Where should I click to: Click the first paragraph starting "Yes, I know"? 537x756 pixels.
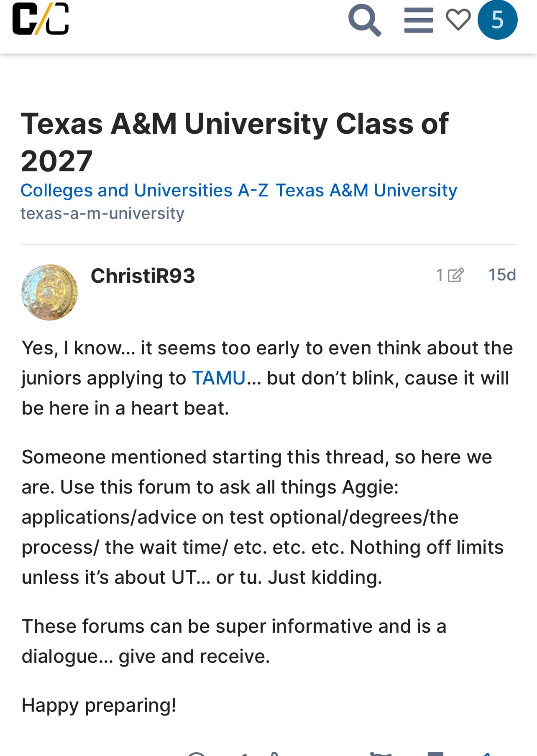pyautogui.click(x=267, y=378)
